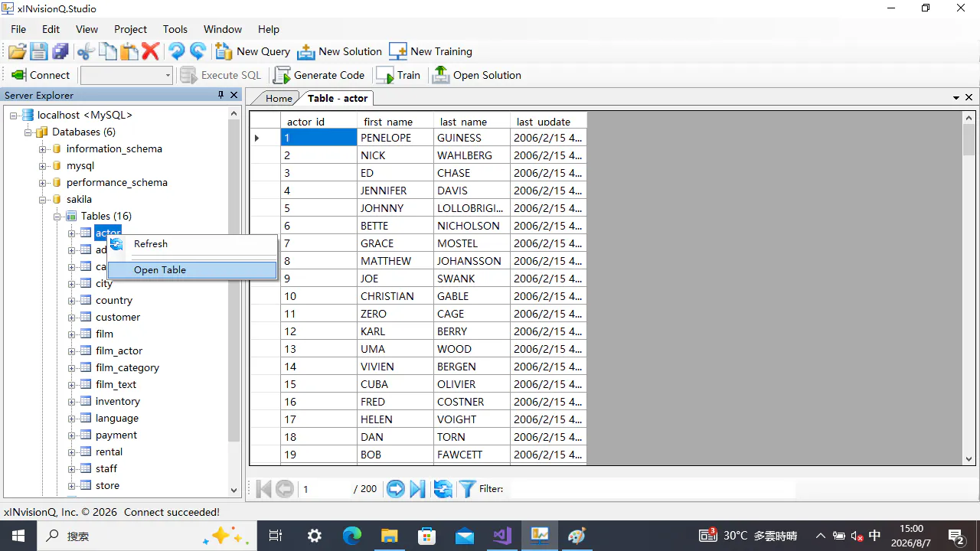Select the film_category table in tree
The width and height of the screenshot is (980, 551).
click(x=127, y=367)
